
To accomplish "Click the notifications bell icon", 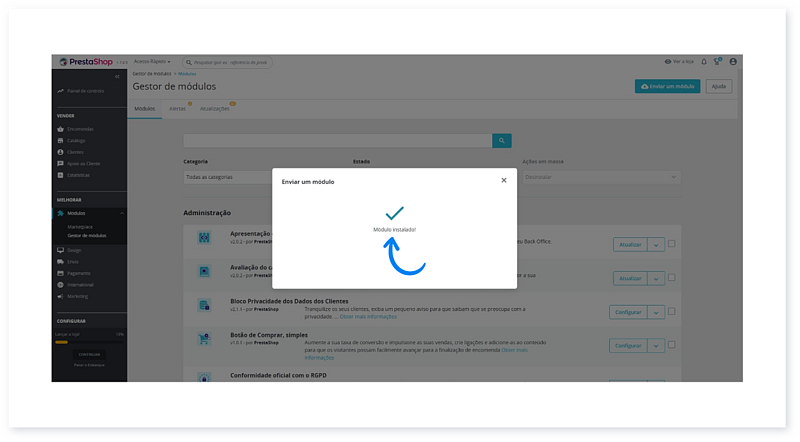I will click(x=704, y=62).
